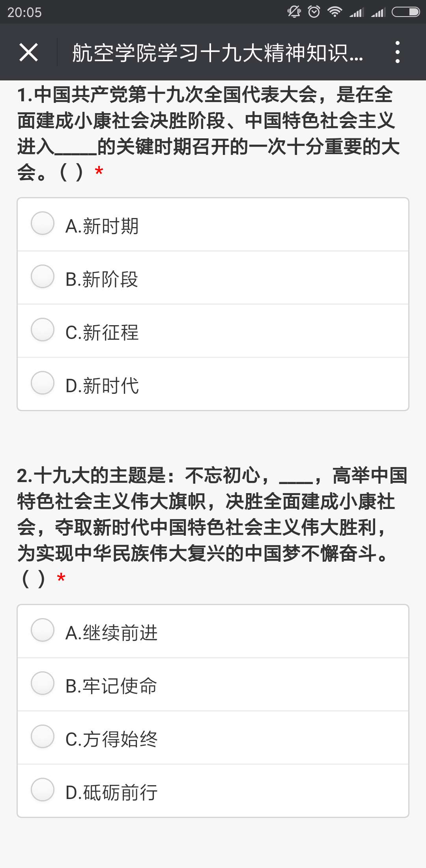Open the three-dot more options menu
This screenshot has width=426, height=868.
click(397, 52)
